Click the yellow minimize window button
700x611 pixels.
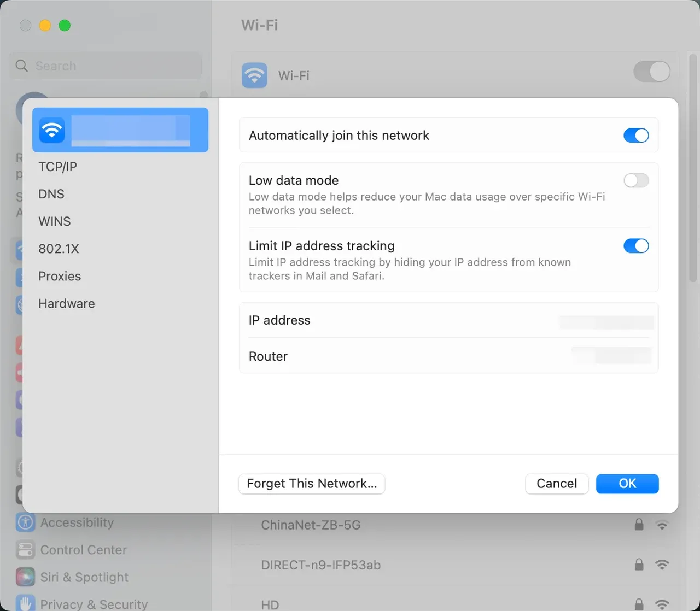pos(45,26)
